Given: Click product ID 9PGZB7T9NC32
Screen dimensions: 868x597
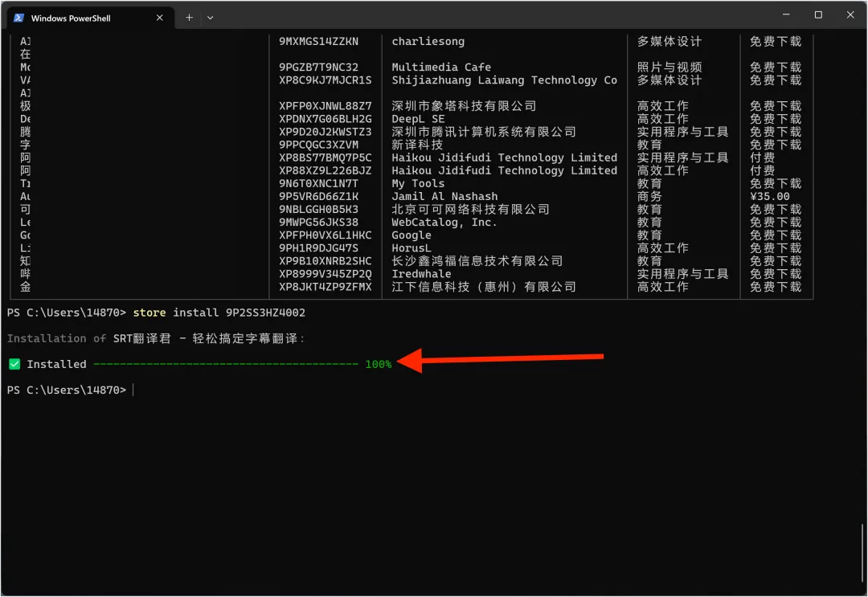Looking at the screenshot, I should (318, 67).
